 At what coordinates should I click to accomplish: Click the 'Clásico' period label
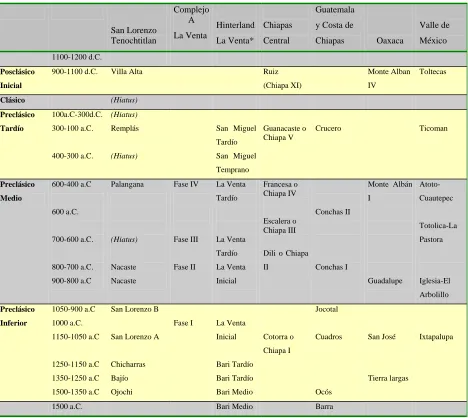click(x=12, y=100)
